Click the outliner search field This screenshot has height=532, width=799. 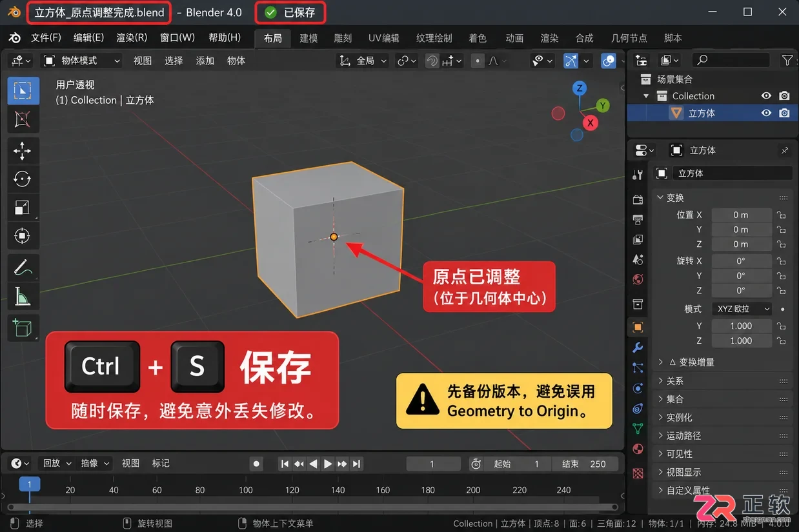pyautogui.click(x=731, y=60)
